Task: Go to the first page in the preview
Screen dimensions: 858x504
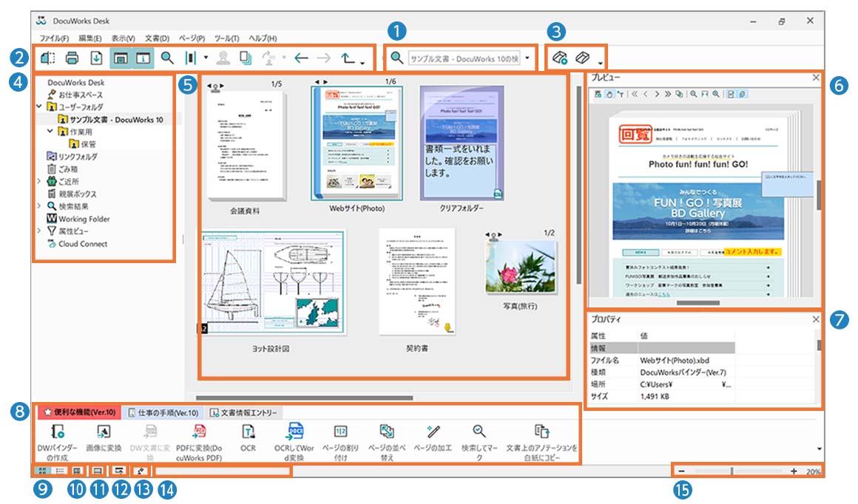Action: 635,94
